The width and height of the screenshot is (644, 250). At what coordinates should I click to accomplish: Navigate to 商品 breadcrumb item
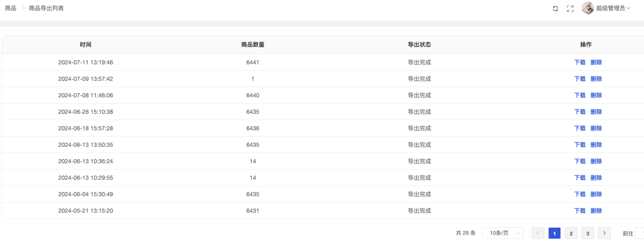(11, 8)
